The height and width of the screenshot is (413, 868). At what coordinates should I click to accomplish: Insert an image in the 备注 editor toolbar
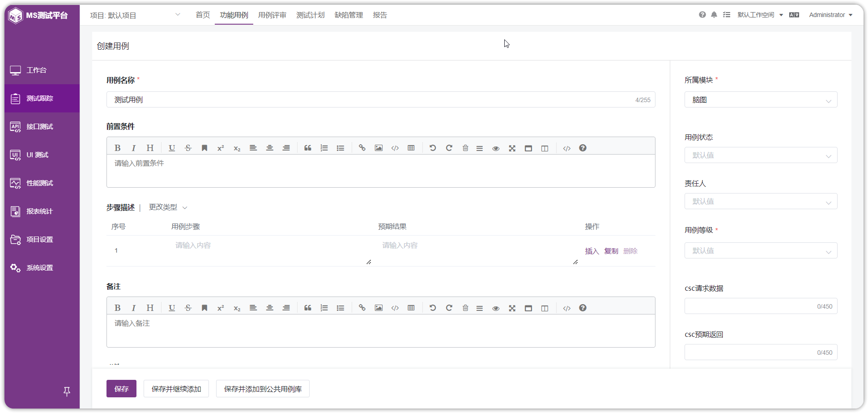pos(379,308)
